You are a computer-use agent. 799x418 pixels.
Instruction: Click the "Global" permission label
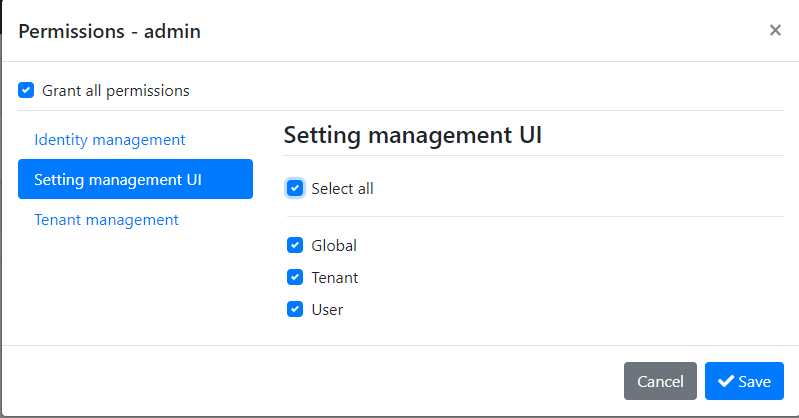tap(334, 245)
